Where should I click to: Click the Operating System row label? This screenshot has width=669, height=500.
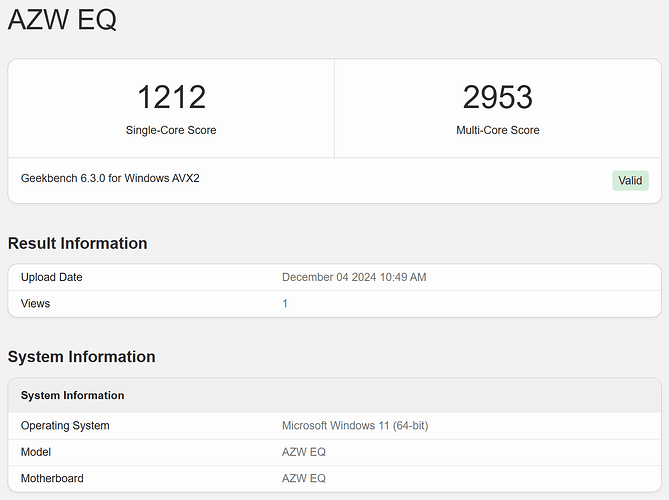65,426
